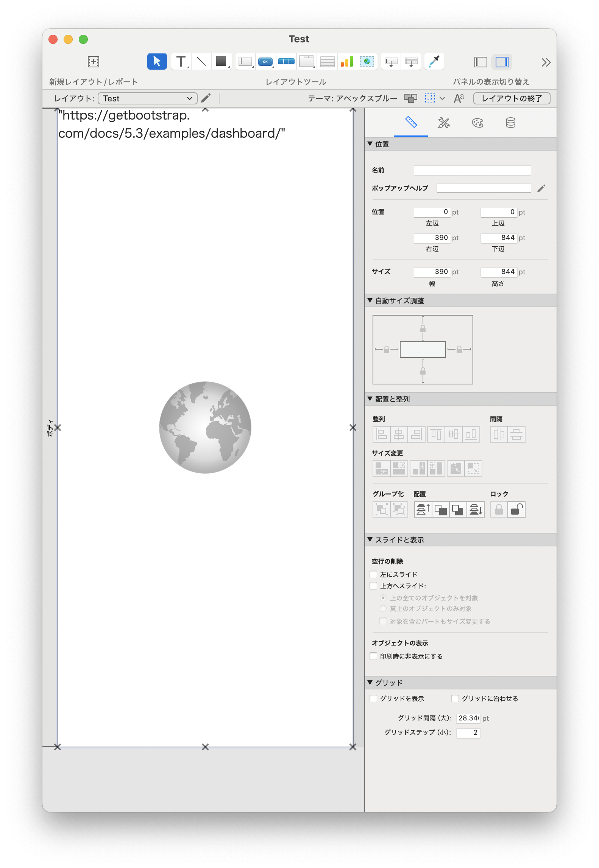This screenshot has height=868, width=599.
Task: Send to back arrange icon
Action: tap(476, 509)
